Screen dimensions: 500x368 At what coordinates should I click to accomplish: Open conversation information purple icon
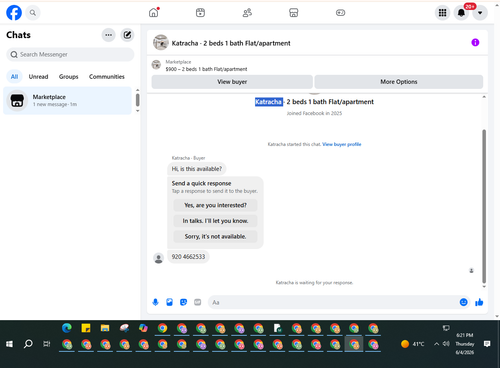tap(475, 42)
